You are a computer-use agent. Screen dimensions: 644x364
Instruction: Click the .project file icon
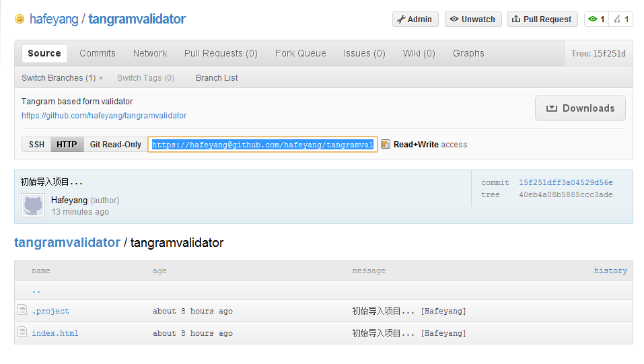click(x=22, y=310)
